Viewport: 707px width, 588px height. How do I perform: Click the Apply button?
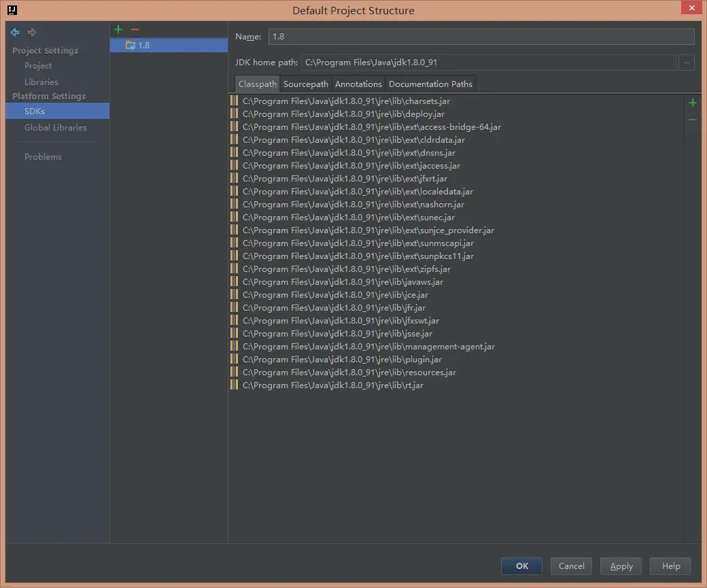point(621,566)
